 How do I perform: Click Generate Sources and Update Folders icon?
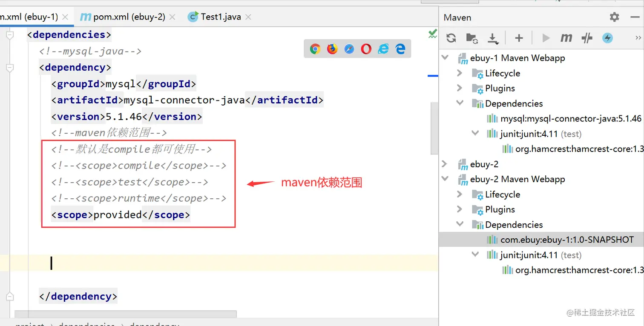point(471,38)
